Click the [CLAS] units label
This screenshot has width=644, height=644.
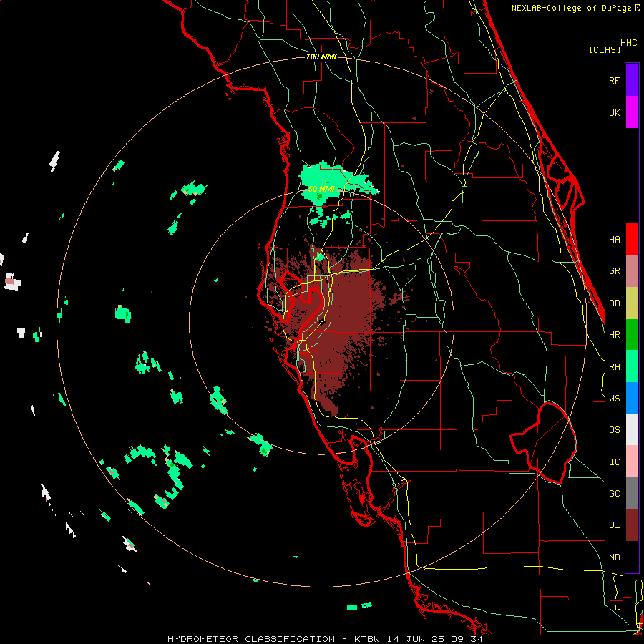click(605, 49)
